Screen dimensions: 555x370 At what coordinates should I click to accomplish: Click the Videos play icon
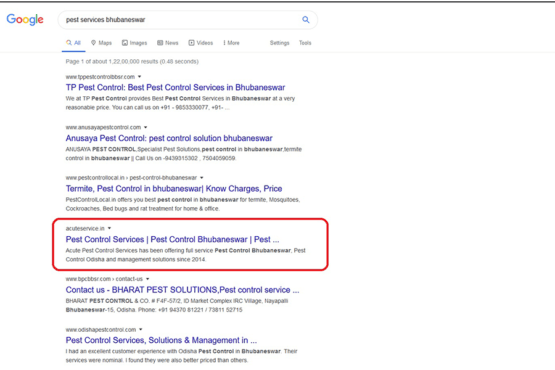click(191, 43)
